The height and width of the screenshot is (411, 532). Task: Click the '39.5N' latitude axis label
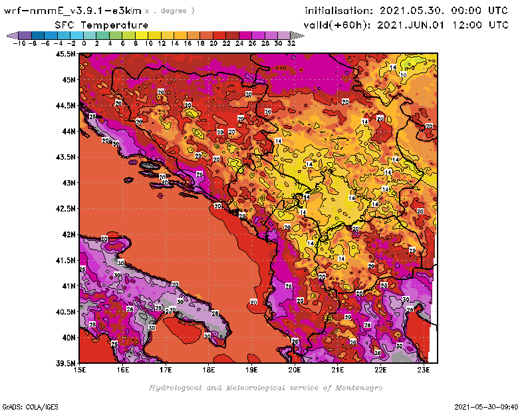click(x=65, y=364)
